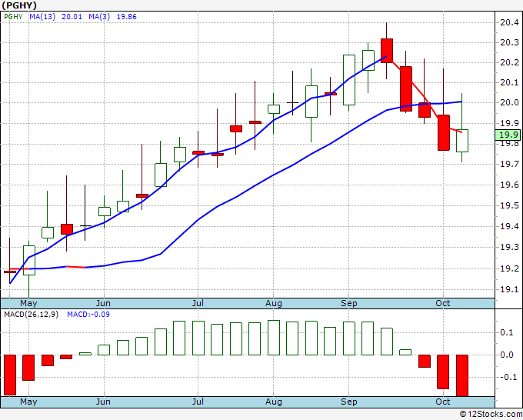Click the 19.1 price axis label
Viewport: 523px width, 420px height.
pos(509,289)
